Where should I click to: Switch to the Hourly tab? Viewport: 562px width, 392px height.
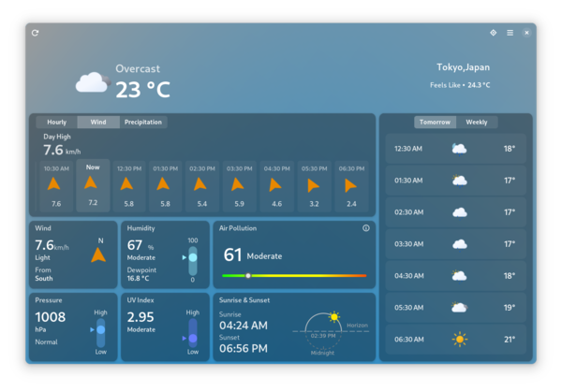[56, 122]
